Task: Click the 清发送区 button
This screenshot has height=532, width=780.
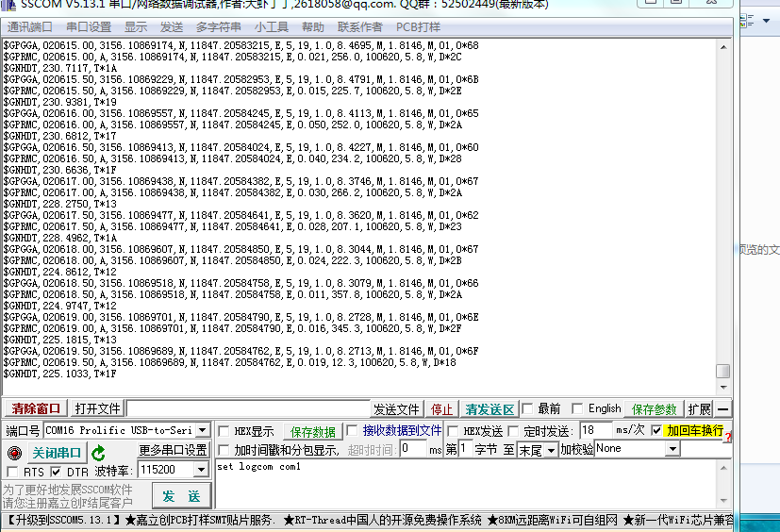Action: click(490, 409)
